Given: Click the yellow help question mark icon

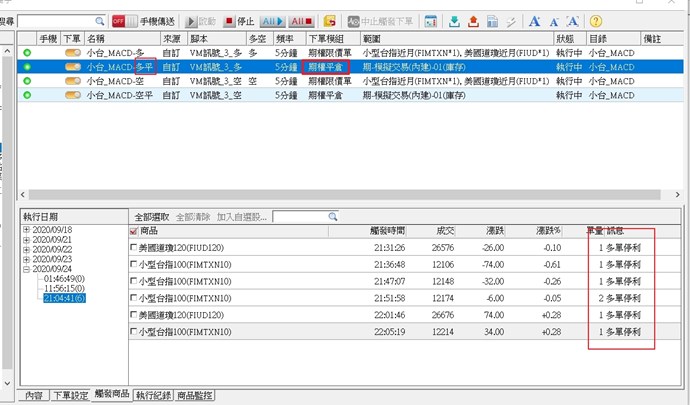Looking at the screenshot, I should click(597, 20).
